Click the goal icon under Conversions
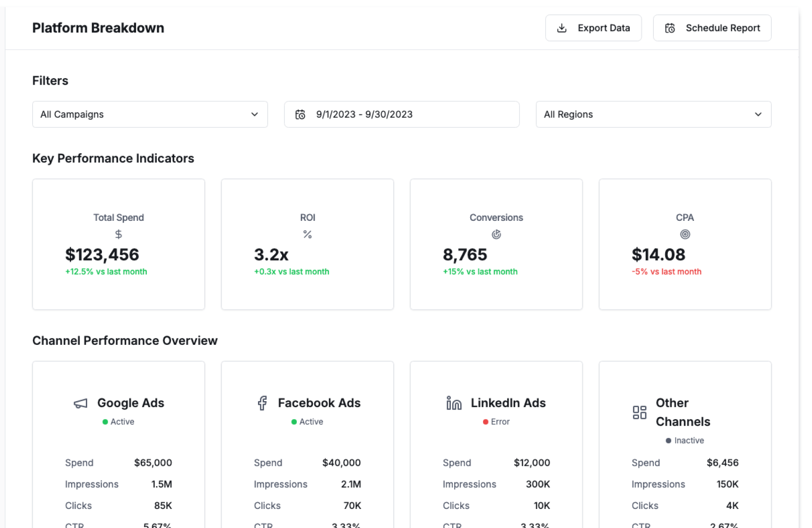Image resolution: width=812 pixels, height=528 pixels. click(x=496, y=234)
